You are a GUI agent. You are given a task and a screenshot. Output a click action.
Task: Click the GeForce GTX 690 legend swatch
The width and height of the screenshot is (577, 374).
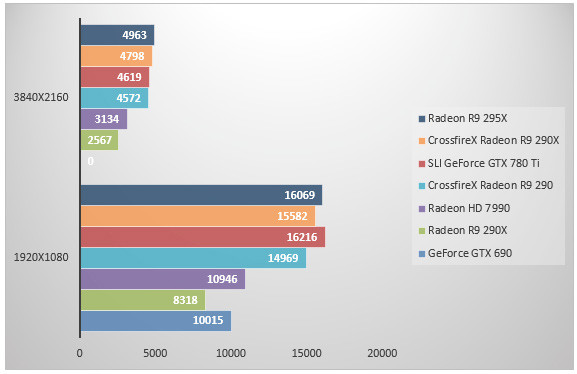[x=422, y=253]
